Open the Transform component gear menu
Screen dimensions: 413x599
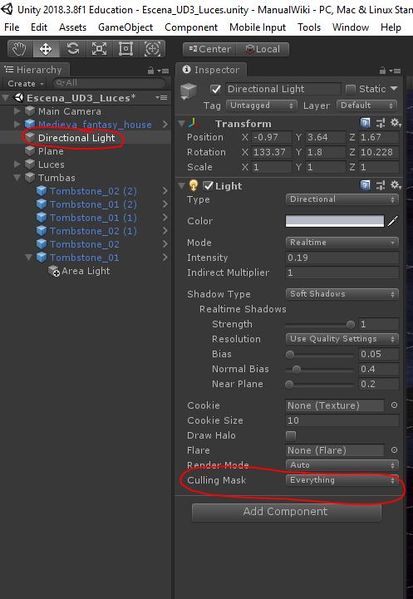pos(395,123)
